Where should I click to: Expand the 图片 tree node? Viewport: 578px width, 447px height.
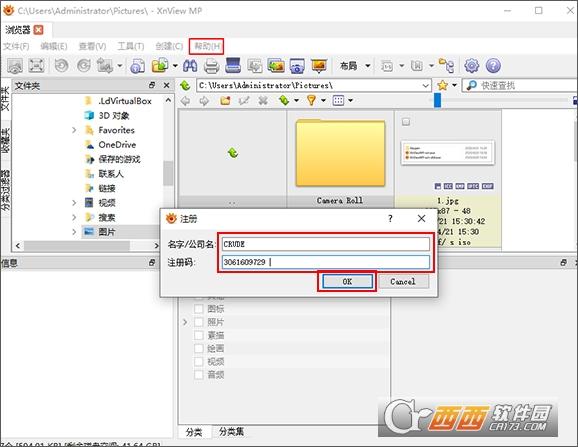(x=74, y=232)
